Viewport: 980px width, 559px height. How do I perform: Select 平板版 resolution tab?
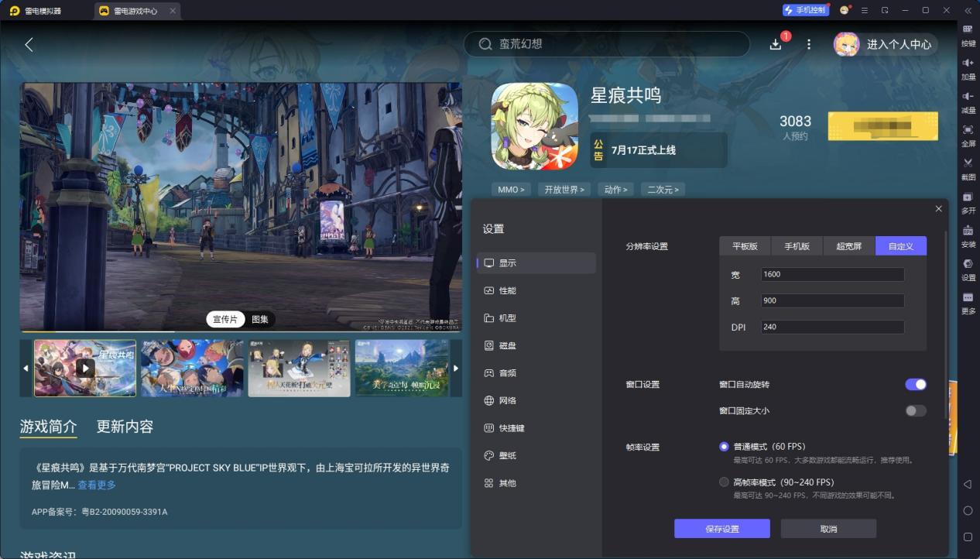[745, 246]
